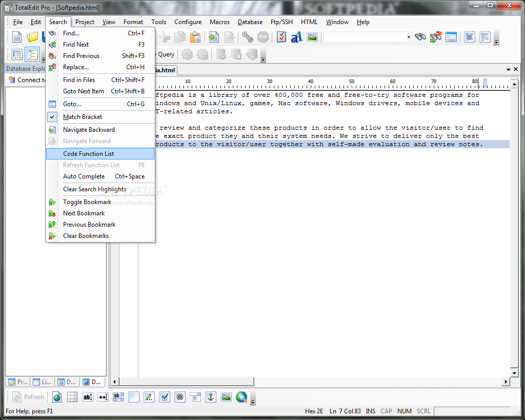Select Code Function List menu entry

coord(100,154)
